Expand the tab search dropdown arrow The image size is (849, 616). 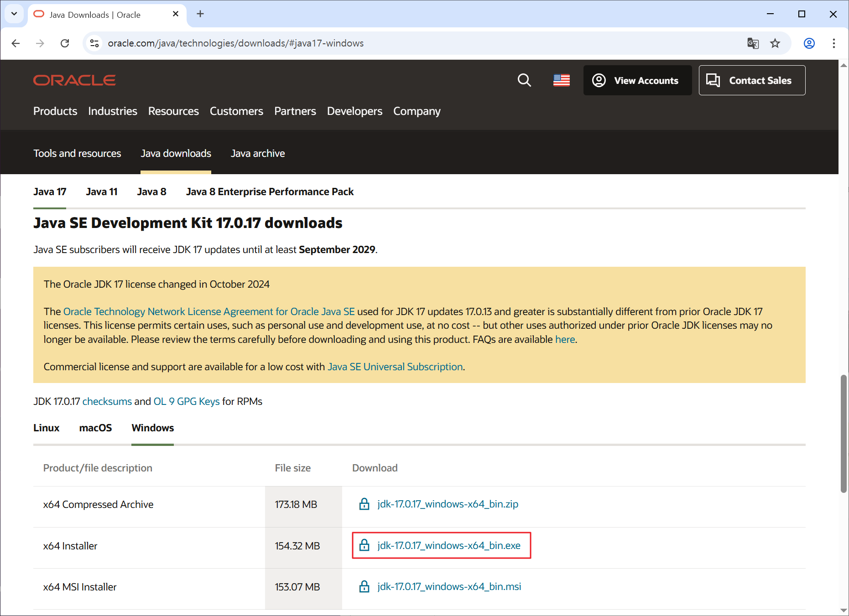(x=14, y=14)
